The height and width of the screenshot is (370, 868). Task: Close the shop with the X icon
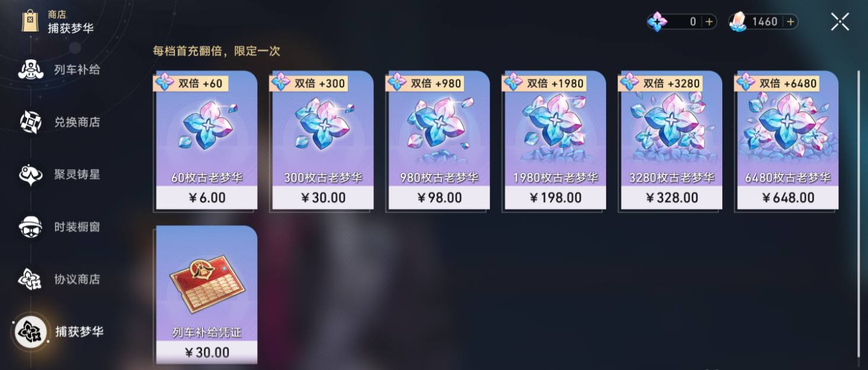(x=840, y=22)
